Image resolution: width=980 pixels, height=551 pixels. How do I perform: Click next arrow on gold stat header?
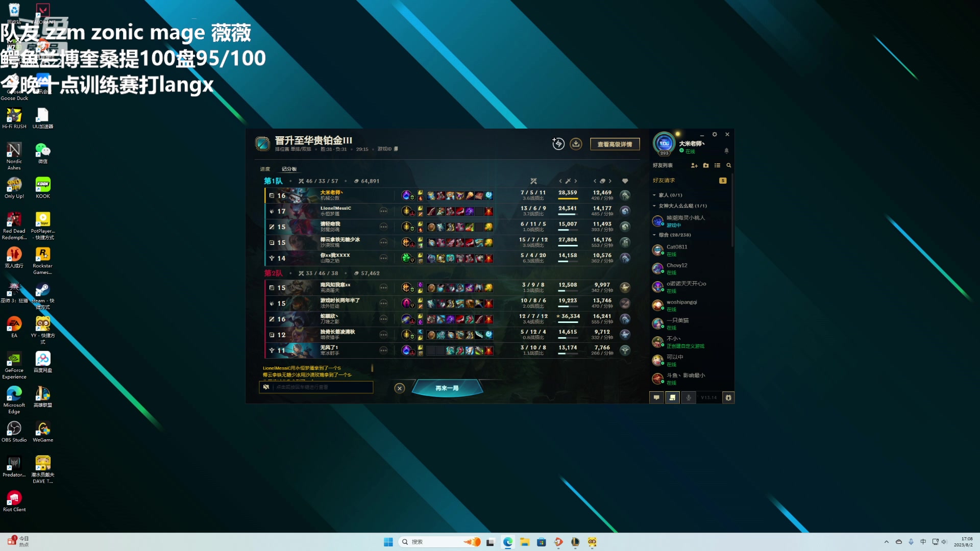(x=610, y=181)
